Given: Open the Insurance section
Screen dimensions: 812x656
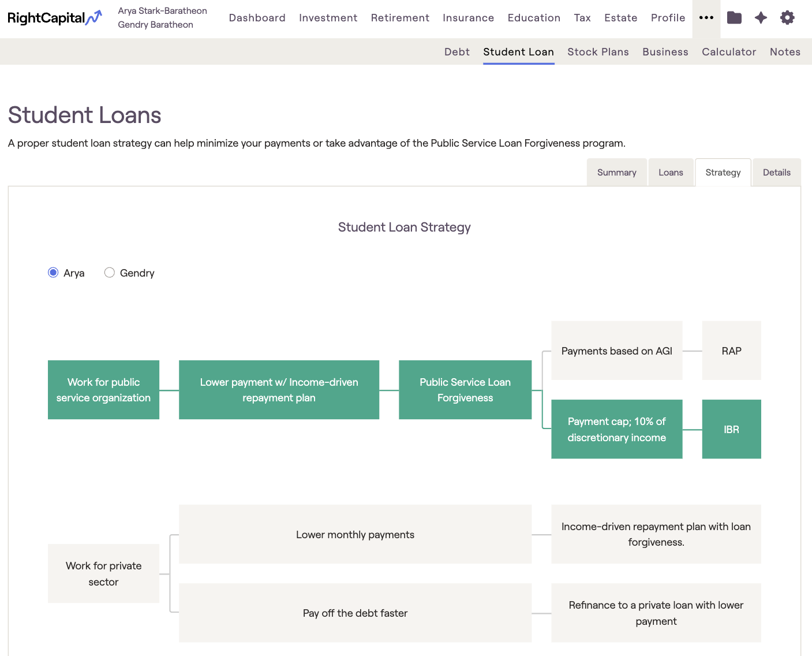Looking at the screenshot, I should coord(469,18).
